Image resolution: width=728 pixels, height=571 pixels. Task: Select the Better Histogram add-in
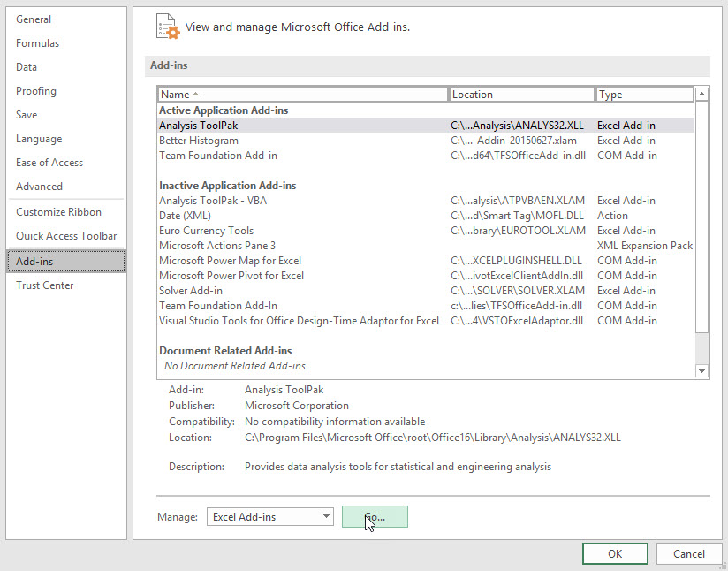point(426,141)
